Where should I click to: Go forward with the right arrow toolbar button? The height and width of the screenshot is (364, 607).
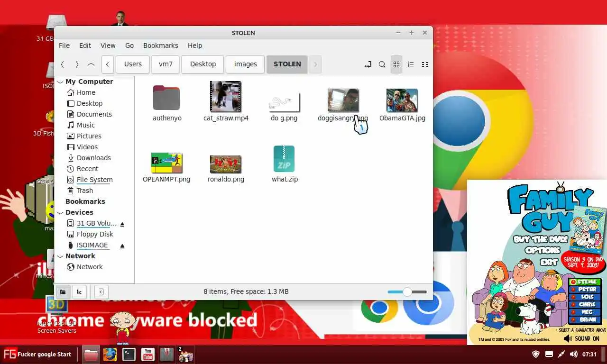coord(77,64)
